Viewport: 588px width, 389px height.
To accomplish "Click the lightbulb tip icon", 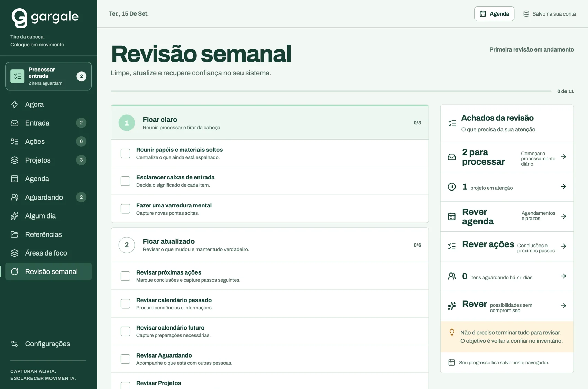I will coord(452,333).
